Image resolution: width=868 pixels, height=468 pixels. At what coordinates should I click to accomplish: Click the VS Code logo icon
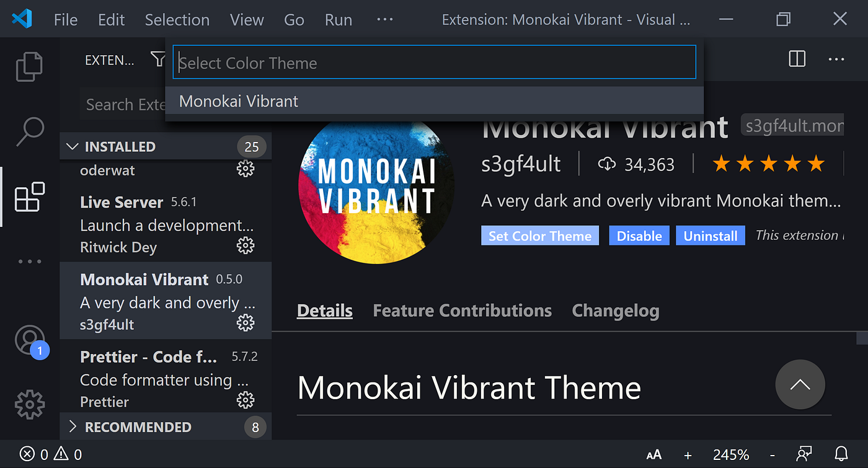pyautogui.click(x=22, y=19)
